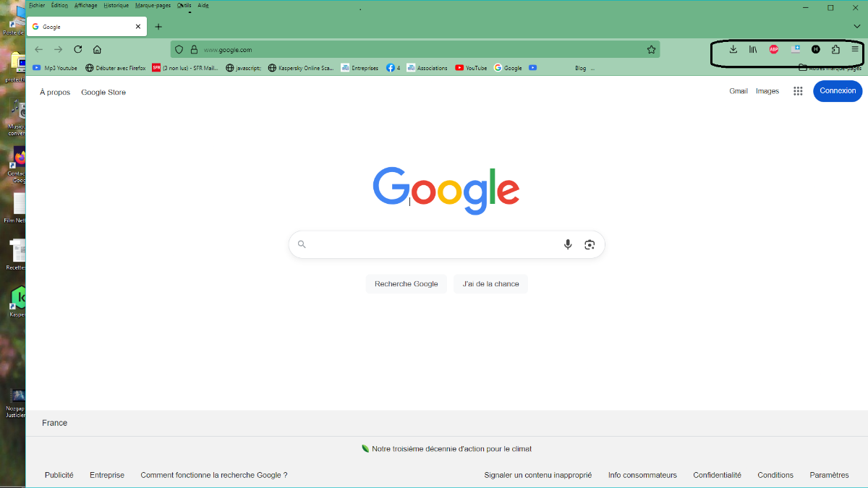Open the Gmail link
868x488 pixels.
[739, 91]
